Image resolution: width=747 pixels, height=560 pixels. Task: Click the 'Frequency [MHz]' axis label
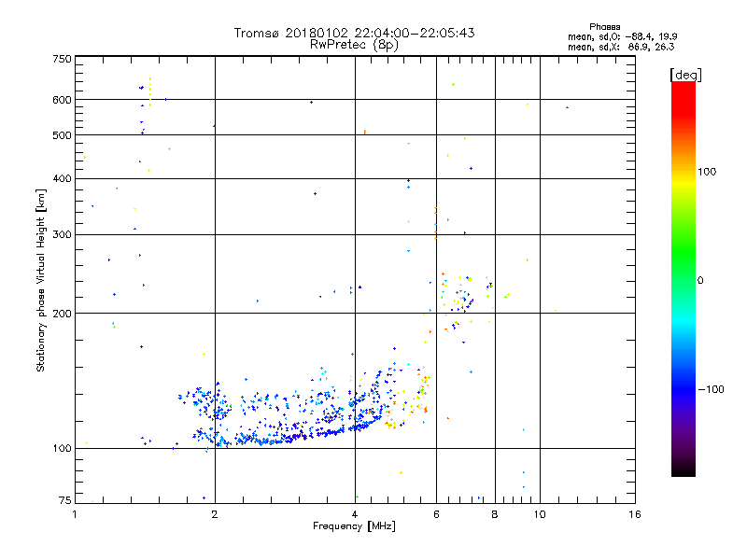click(x=354, y=526)
